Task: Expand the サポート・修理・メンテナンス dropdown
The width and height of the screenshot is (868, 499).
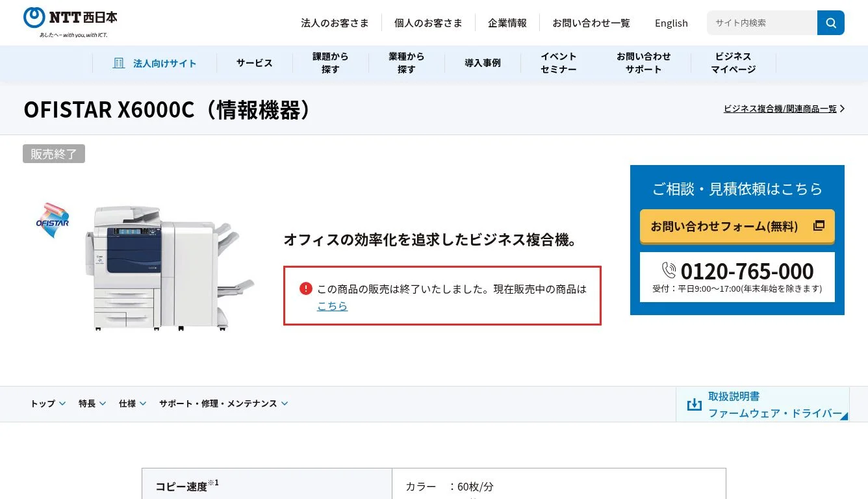Action: click(x=223, y=403)
